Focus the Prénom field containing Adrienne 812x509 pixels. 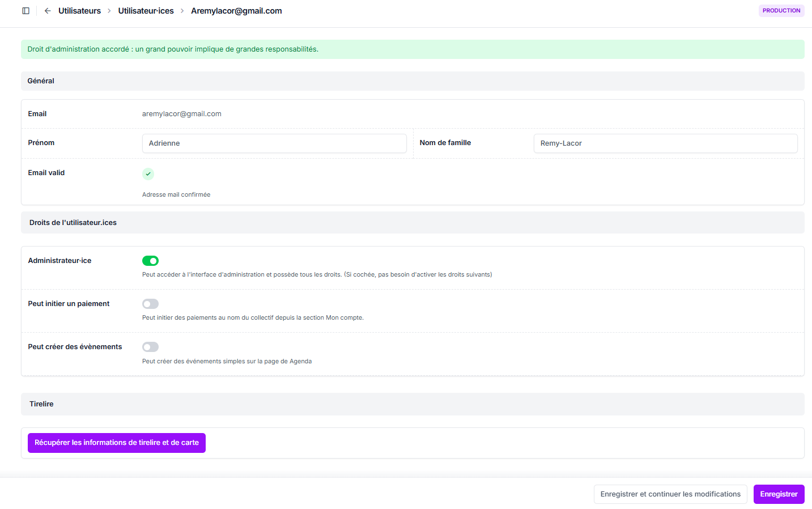274,143
